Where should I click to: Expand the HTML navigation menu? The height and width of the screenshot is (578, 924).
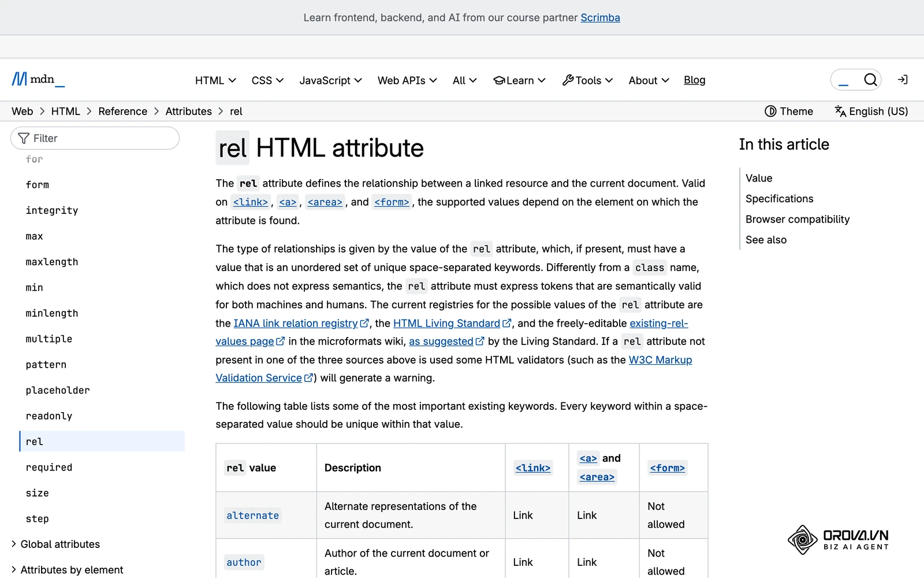tap(215, 80)
